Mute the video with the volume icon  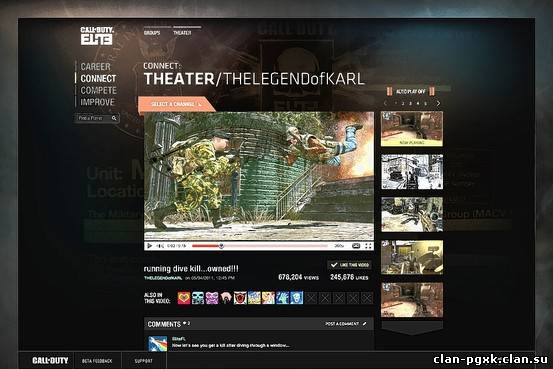click(x=160, y=246)
